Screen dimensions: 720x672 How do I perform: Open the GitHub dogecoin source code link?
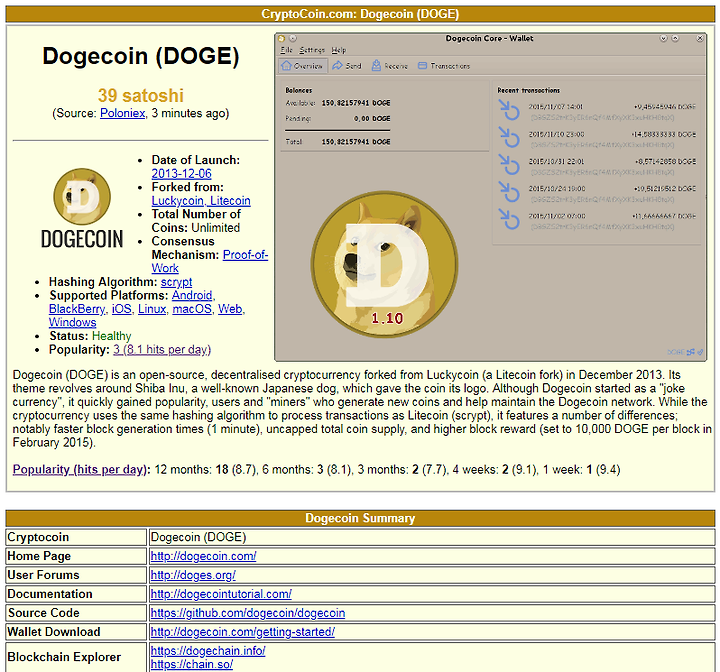(x=248, y=613)
